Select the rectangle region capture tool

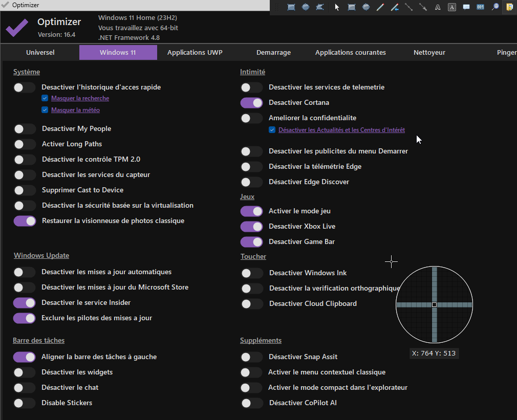(291, 7)
